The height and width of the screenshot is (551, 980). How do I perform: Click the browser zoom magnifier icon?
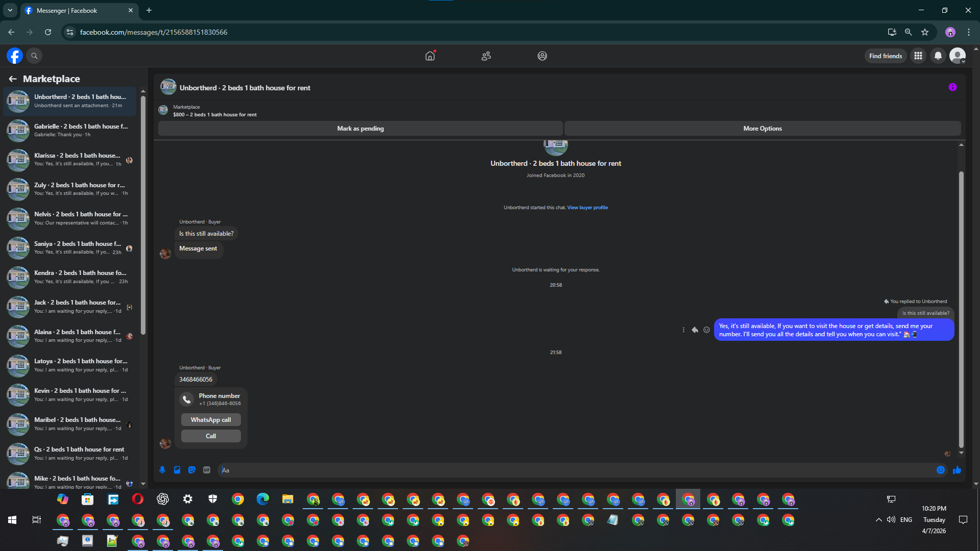pyautogui.click(x=909, y=32)
